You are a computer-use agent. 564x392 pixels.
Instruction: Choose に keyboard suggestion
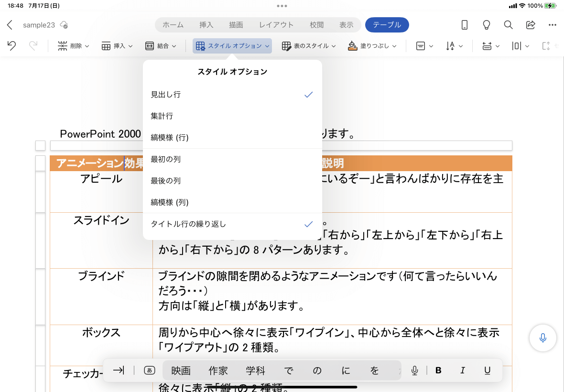[346, 370]
